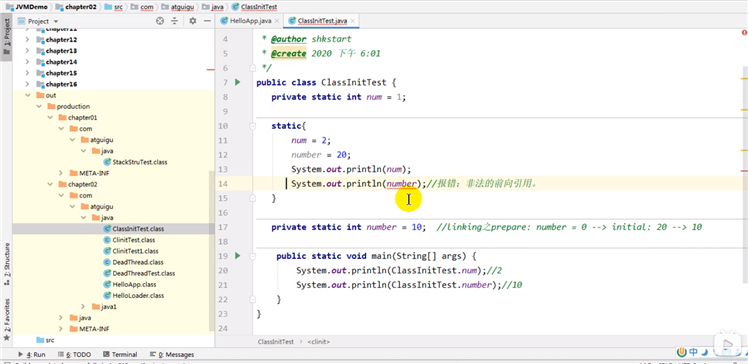Select HelloApp.class file
The image size is (748, 364).
point(130,284)
